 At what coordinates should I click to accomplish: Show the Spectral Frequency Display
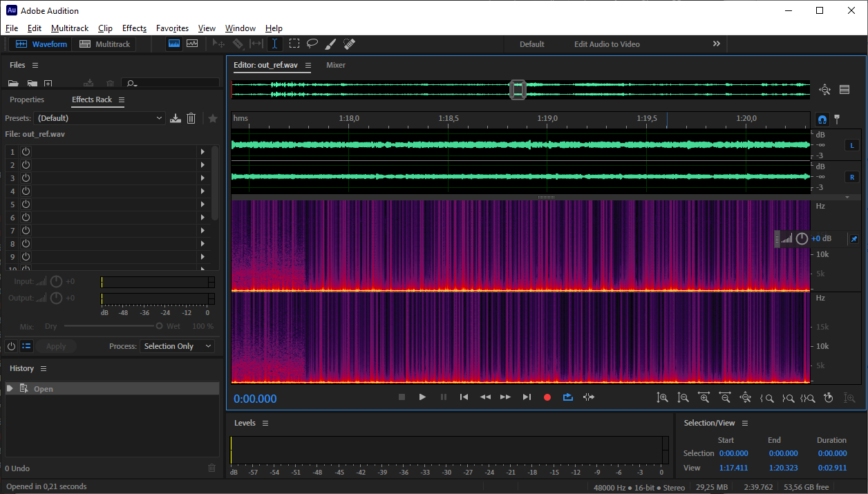(173, 44)
